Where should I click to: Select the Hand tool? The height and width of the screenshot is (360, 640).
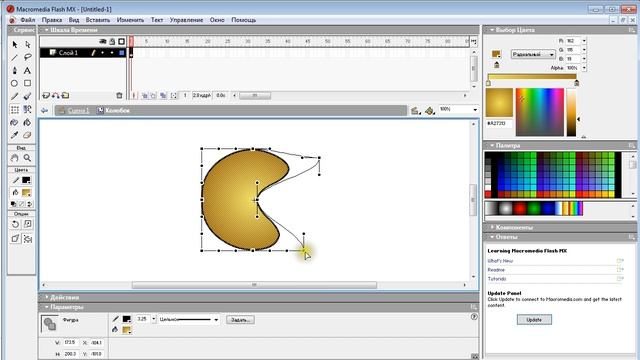pos(15,158)
